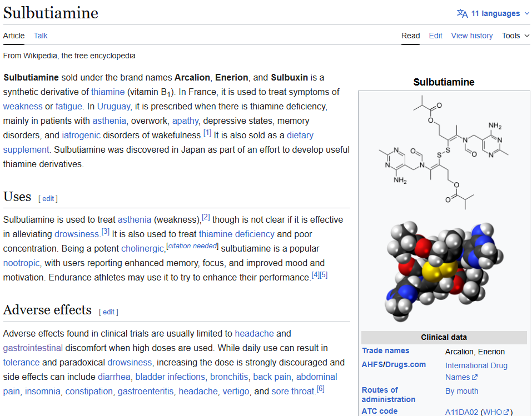Open the diarrhea link
Viewport: 532px width, 416px height.
(114, 377)
